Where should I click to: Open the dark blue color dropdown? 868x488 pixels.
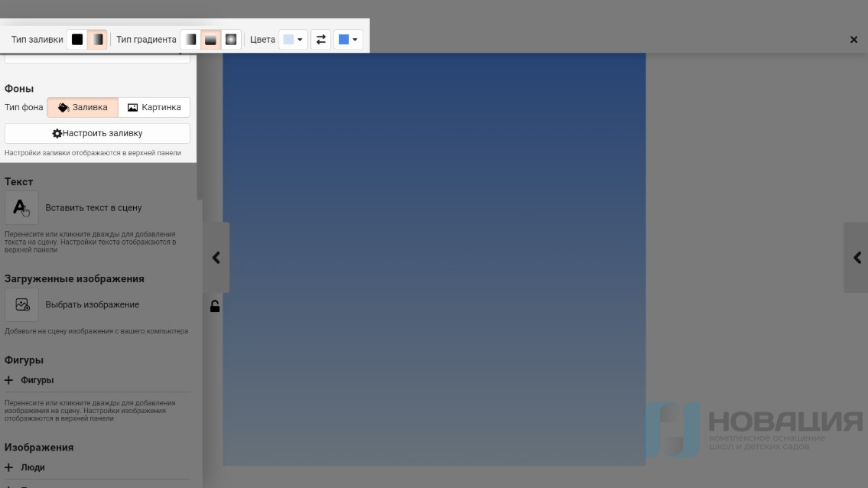(x=348, y=40)
